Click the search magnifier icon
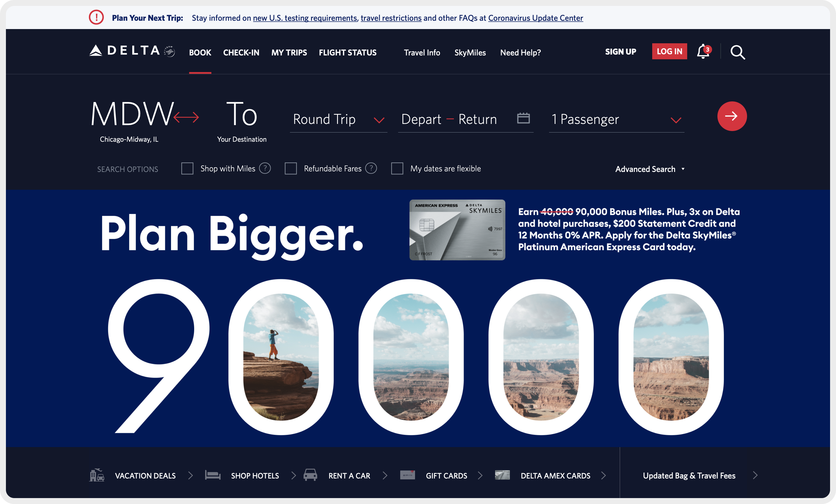The width and height of the screenshot is (836, 504). pos(738,52)
